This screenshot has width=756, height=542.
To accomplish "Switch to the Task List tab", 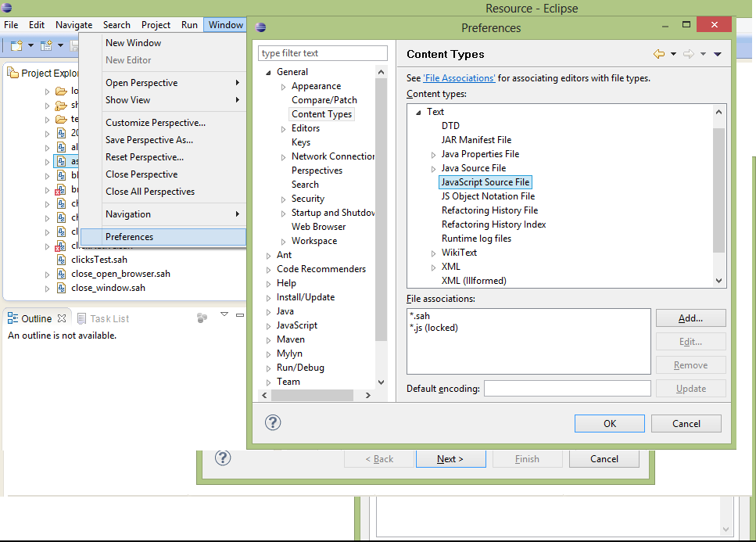I will [x=109, y=318].
